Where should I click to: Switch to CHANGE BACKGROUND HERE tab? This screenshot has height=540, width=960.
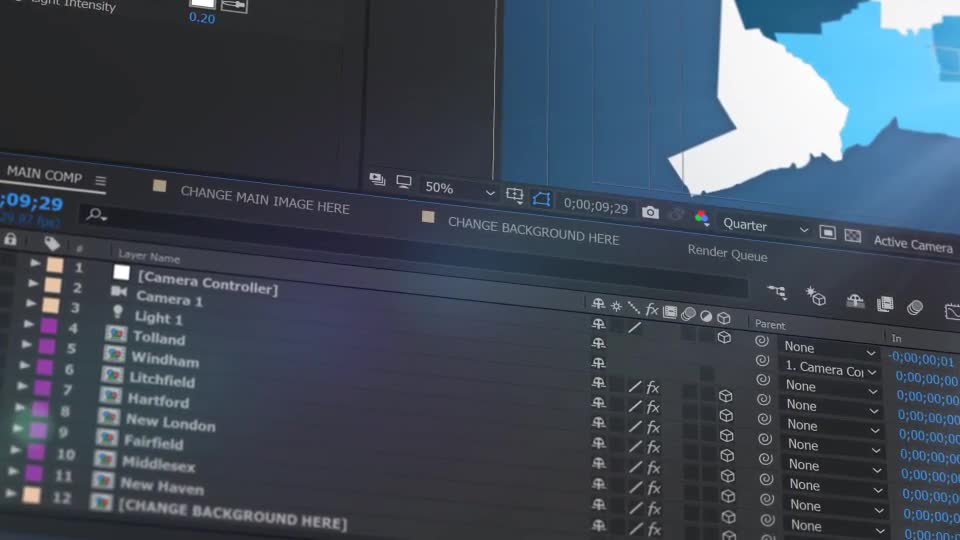pyautogui.click(x=533, y=231)
